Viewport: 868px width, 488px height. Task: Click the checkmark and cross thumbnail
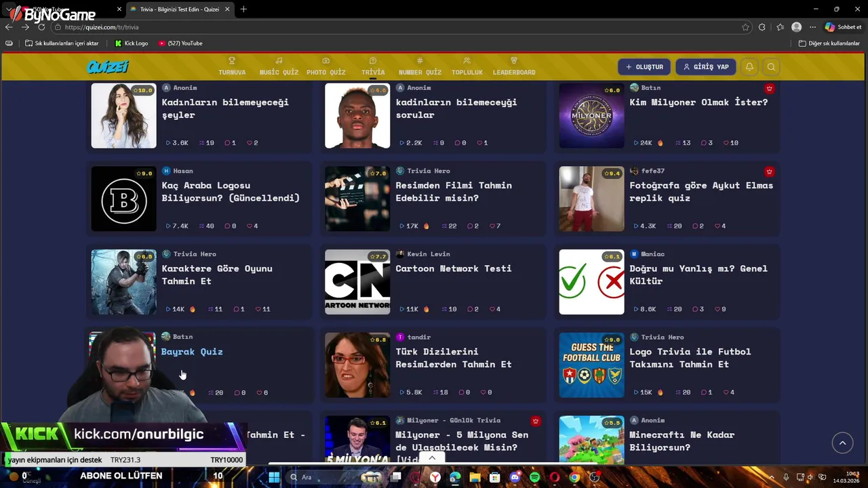point(591,282)
